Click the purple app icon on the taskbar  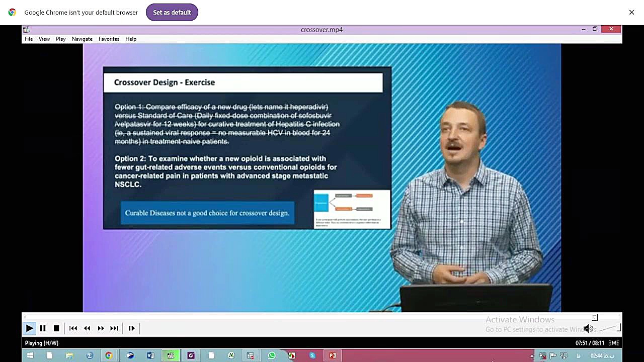[191, 355]
